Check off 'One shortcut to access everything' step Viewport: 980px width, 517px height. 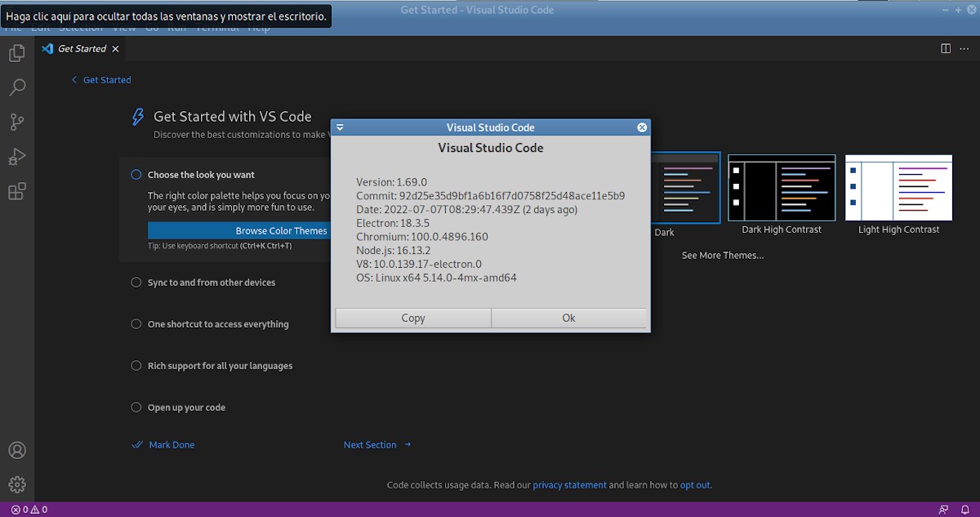pos(136,324)
